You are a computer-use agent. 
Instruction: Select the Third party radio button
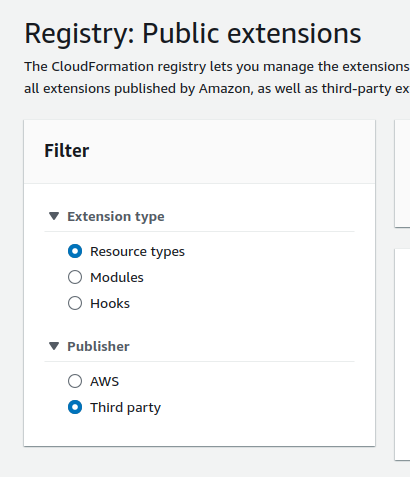coord(75,407)
